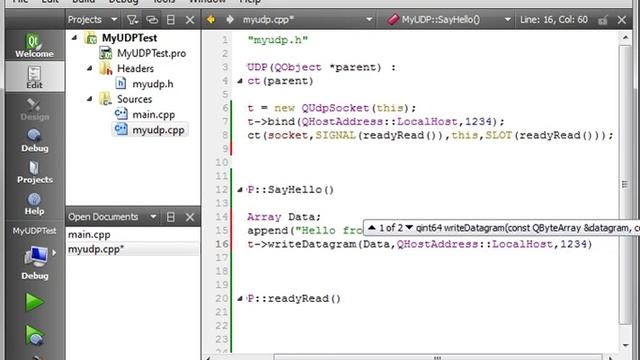Open myudp.cpp* from Open Documents
The width and height of the screenshot is (640, 360).
pos(96,249)
